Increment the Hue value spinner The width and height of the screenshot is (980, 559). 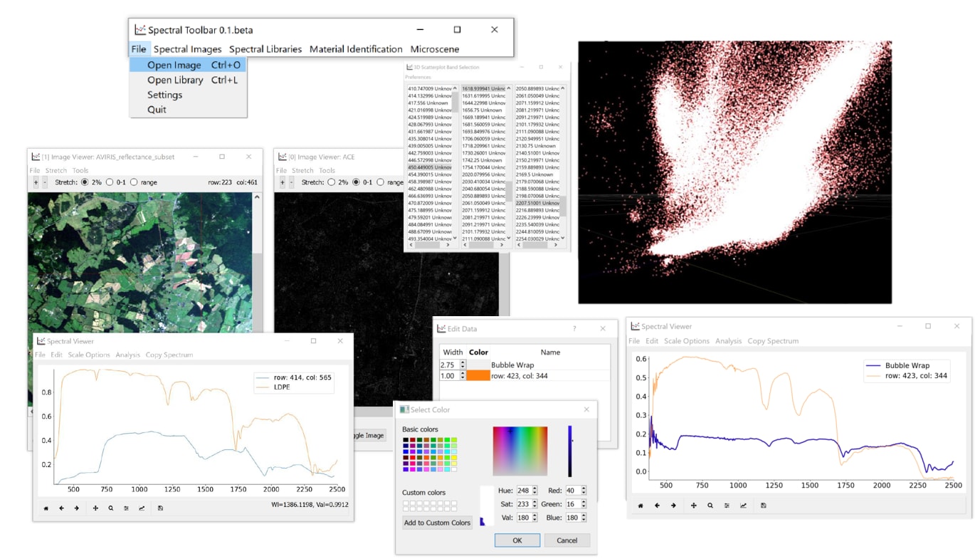click(x=534, y=488)
